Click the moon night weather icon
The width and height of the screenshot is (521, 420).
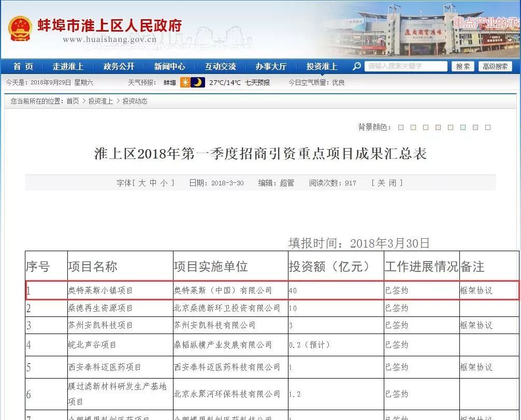click(197, 82)
